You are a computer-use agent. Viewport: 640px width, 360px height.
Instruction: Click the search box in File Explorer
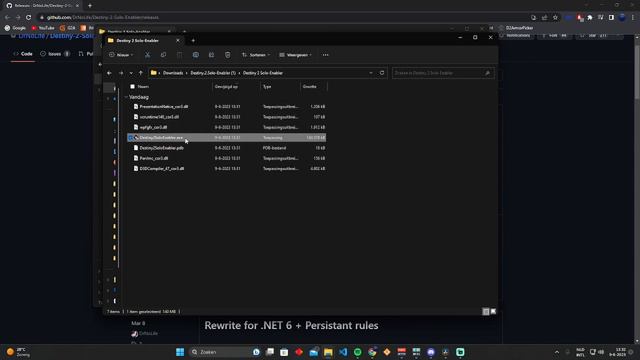(x=443, y=73)
